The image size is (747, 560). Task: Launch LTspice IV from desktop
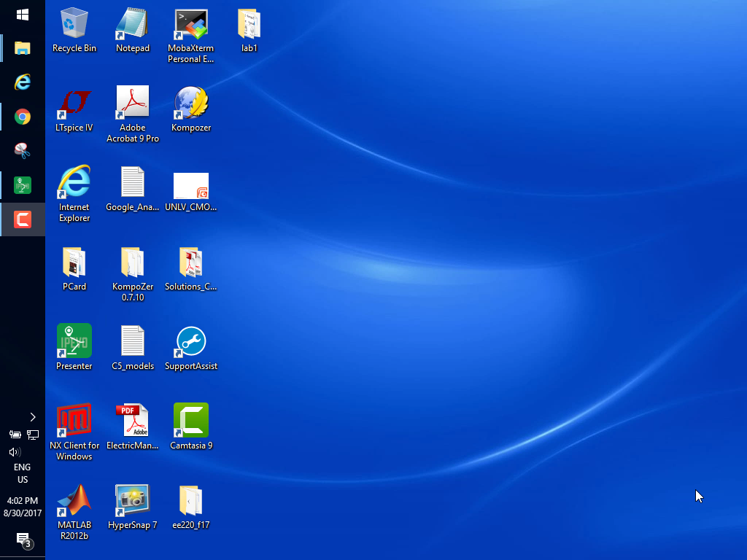[74, 104]
